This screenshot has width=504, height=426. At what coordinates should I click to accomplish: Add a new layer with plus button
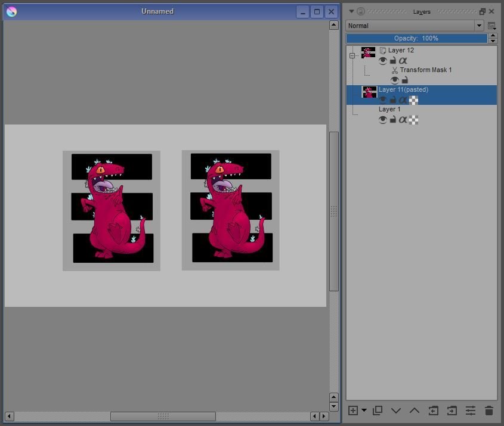[x=353, y=411]
